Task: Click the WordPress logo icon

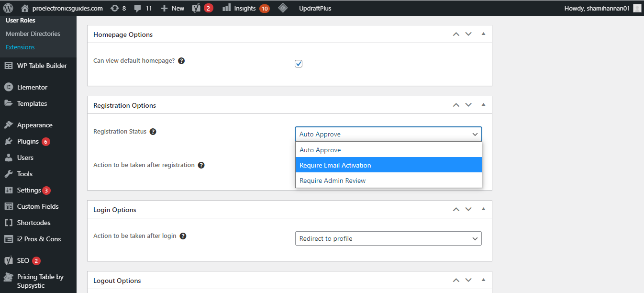Action: click(x=8, y=8)
